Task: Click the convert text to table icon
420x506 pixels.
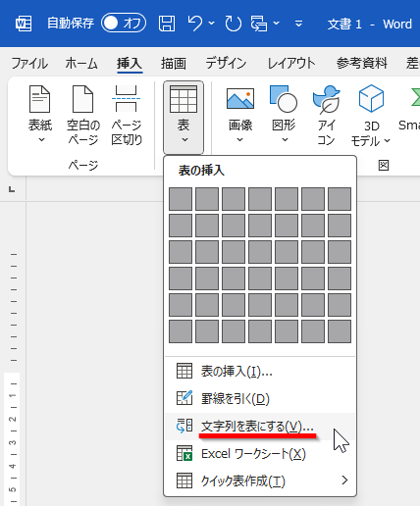Action: pyautogui.click(x=184, y=426)
